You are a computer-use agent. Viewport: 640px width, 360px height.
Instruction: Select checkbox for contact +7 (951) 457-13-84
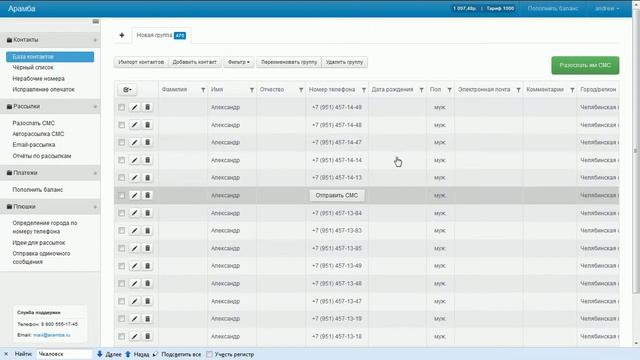pos(122,213)
